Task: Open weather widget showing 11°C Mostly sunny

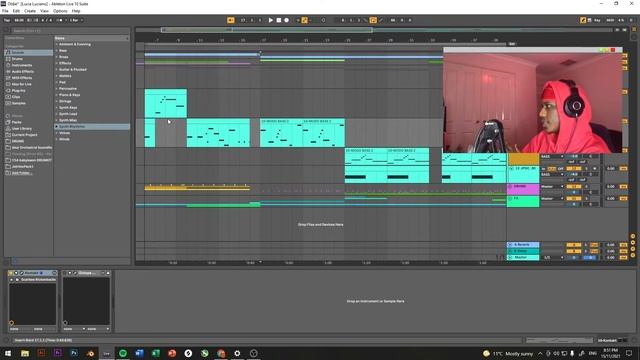Action: [x=508, y=353]
